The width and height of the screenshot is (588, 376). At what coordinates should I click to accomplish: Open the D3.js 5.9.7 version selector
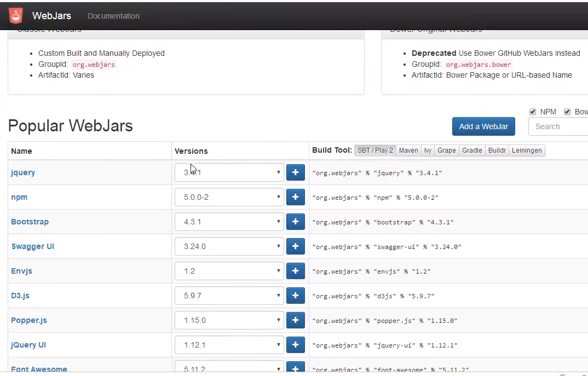pyautogui.click(x=229, y=296)
